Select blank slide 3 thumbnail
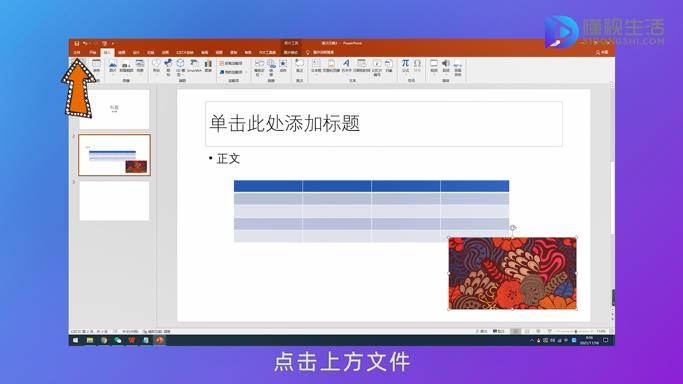 click(114, 201)
